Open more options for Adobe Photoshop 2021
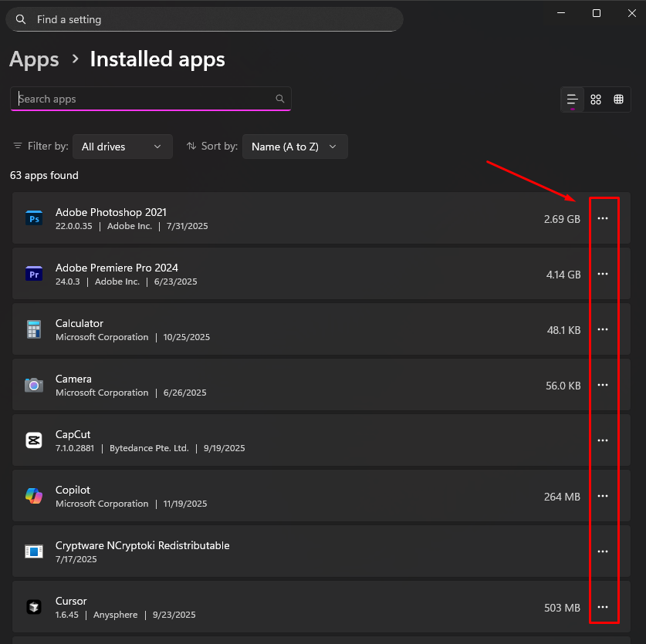646x644 pixels. click(x=603, y=218)
